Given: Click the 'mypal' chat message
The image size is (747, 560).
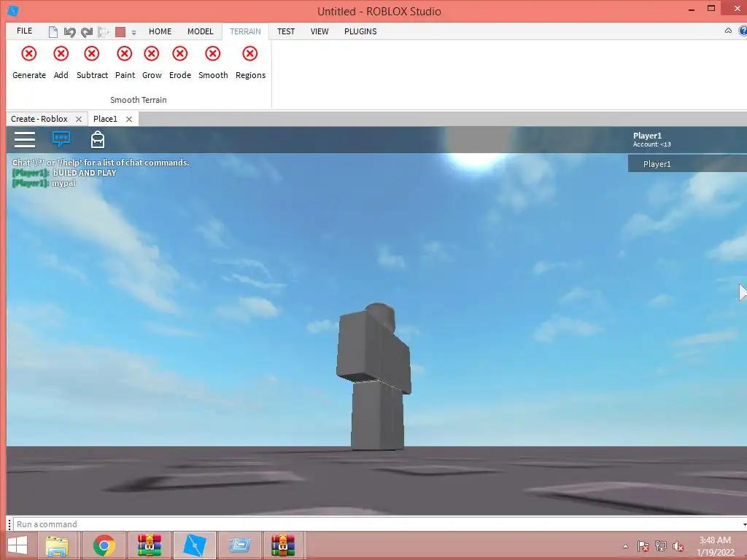Looking at the screenshot, I should (x=63, y=183).
